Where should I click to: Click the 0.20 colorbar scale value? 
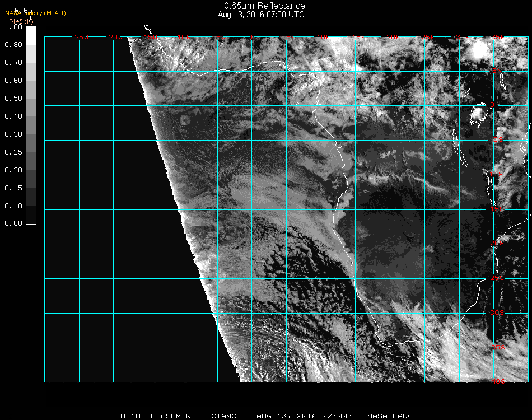(x=13, y=170)
